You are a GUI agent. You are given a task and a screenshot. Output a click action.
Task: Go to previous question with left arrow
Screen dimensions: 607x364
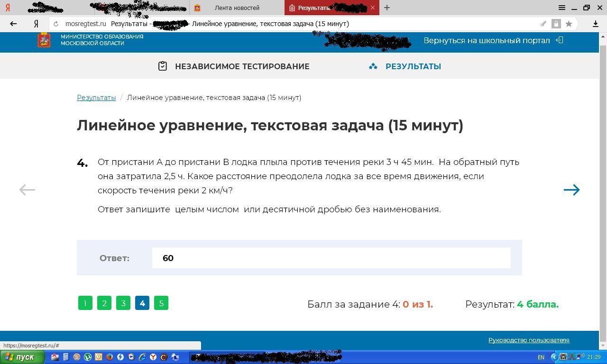point(27,190)
